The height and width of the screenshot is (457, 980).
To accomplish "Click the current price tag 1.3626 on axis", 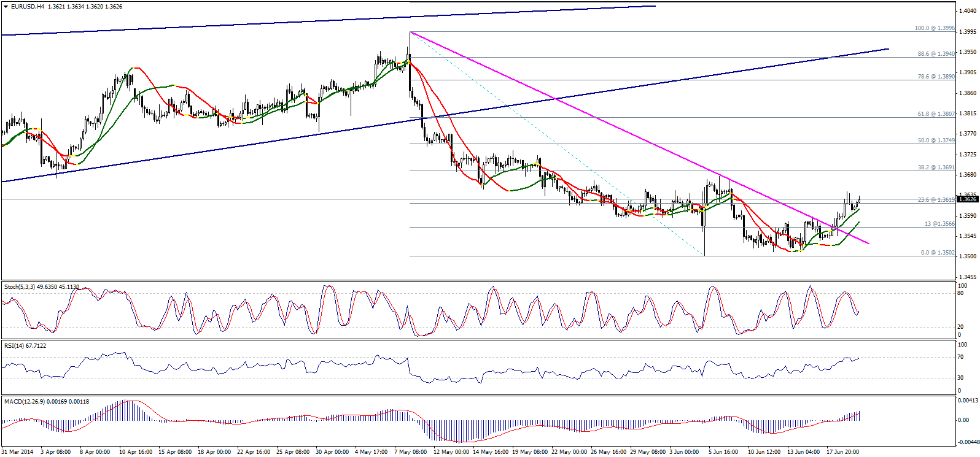I will 967,199.
